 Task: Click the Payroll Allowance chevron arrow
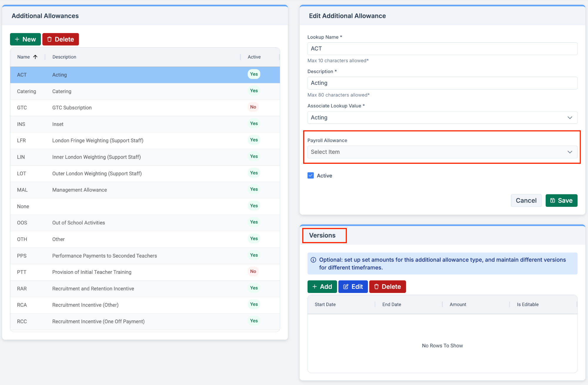tap(569, 152)
